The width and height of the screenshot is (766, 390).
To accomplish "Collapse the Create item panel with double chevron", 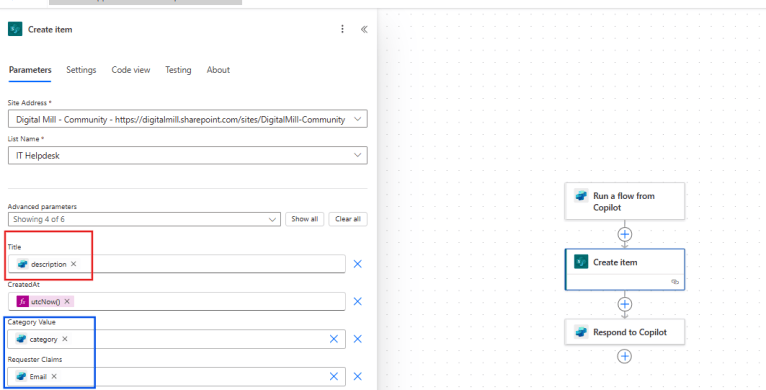I will click(x=364, y=29).
